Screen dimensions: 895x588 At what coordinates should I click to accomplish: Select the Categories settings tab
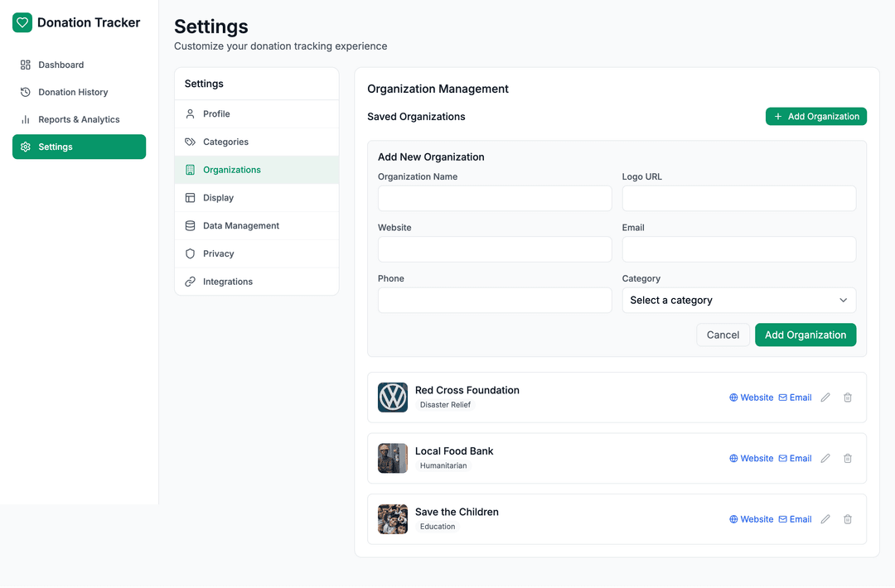click(x=225, y=142)
